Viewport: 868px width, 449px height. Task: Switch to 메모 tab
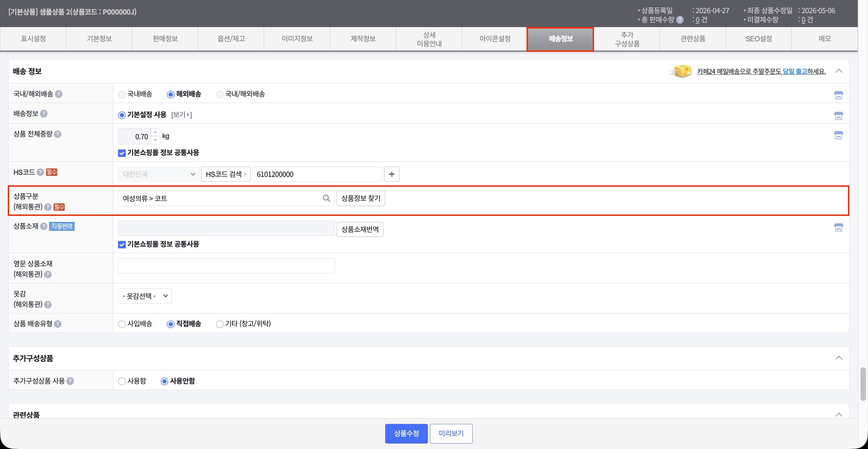point(825,39)
